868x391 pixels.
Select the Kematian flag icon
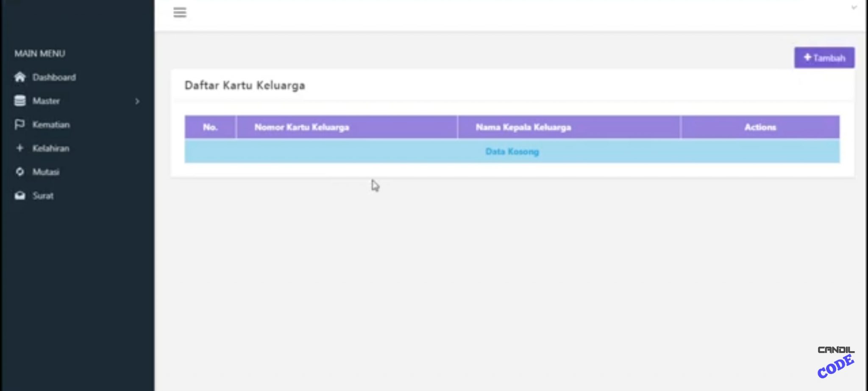pyautogui.click(x=19, y=124)
